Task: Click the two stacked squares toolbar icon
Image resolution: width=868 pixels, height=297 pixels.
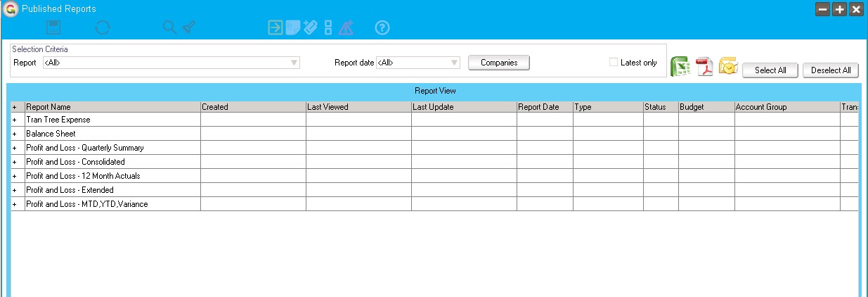Action: [x=328, y=27]
